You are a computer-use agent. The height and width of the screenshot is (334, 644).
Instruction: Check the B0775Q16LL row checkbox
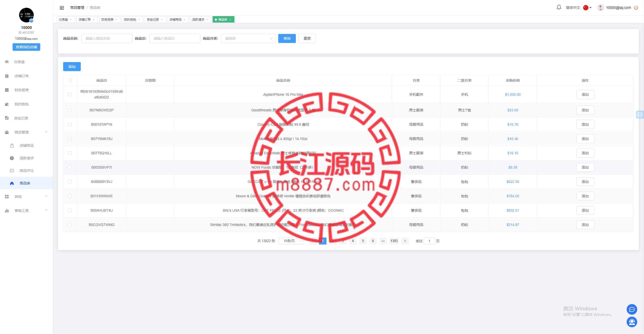70,153
